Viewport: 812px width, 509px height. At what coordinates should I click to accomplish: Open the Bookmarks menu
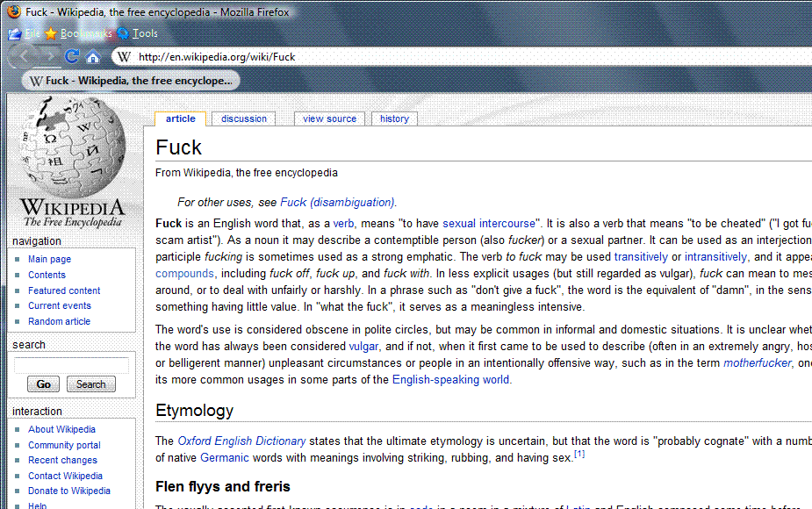[x=86, y=33]
